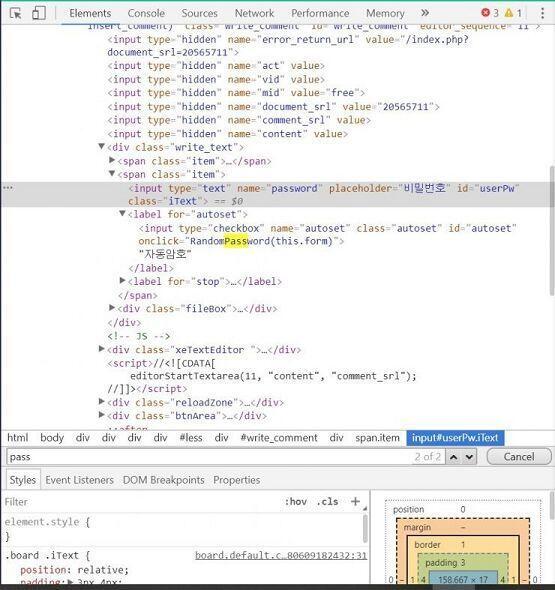Expand the padding shorthand property triangle

[x=70, y=582]
